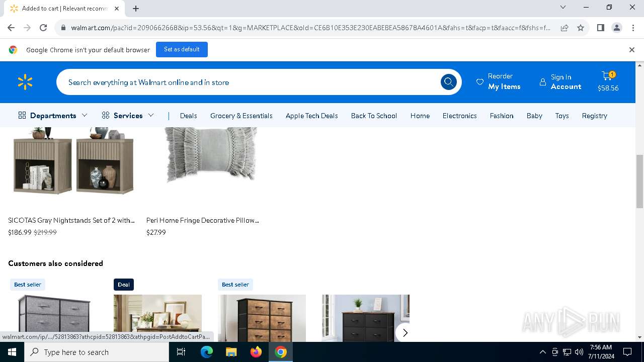644x362 pixels.
Task: Click Set as default button
Action: click(x=182, y=49)
